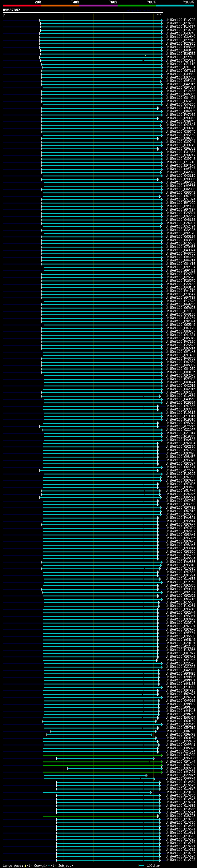The image size is (197, 868).
Task: Select hit label UniRef100_Q107A1
Action: pyautogui.click(x=180, y=846)
